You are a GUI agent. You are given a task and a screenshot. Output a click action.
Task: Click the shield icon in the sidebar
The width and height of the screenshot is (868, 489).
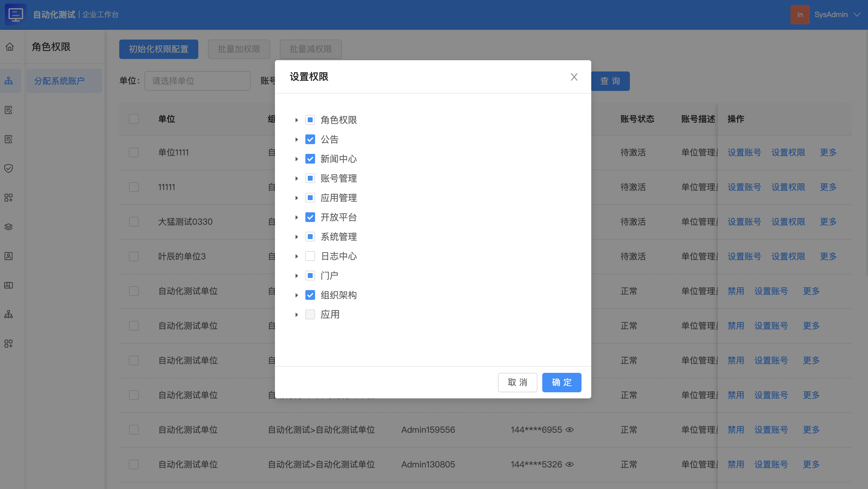tap(9, 168)
